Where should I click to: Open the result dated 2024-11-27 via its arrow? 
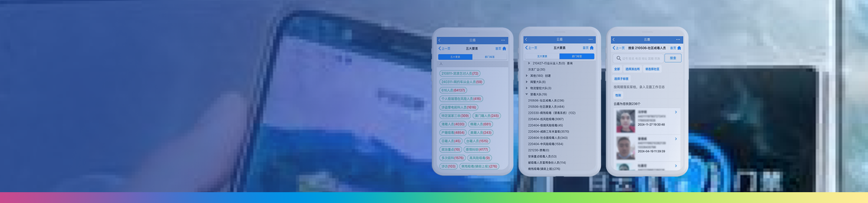coord(676,112)
